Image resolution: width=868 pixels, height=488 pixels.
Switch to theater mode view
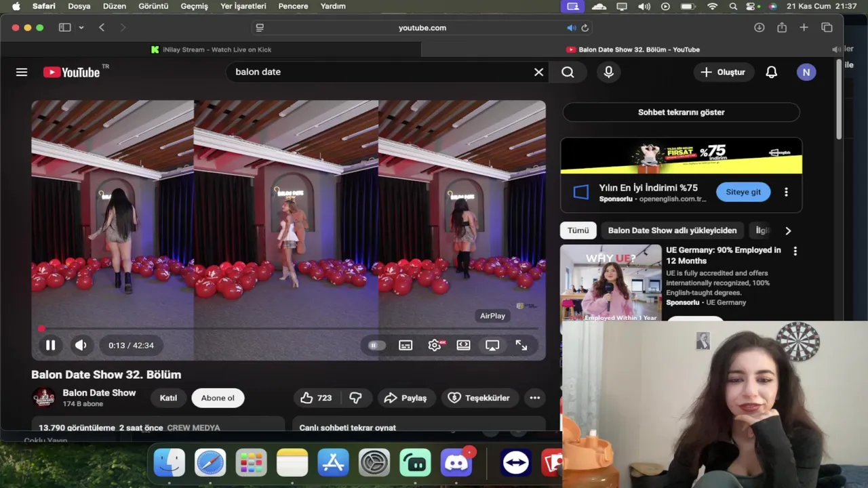click(x=464, y=345)
